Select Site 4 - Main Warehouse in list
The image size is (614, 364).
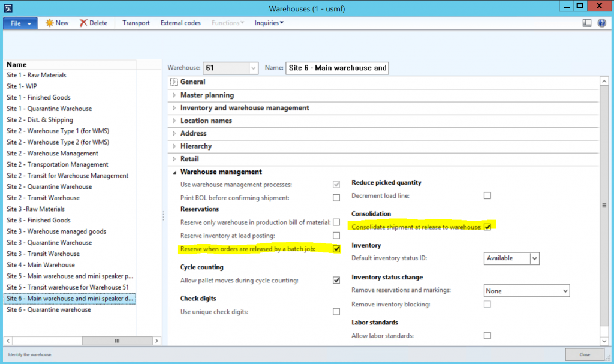click(x=41, y=265)
